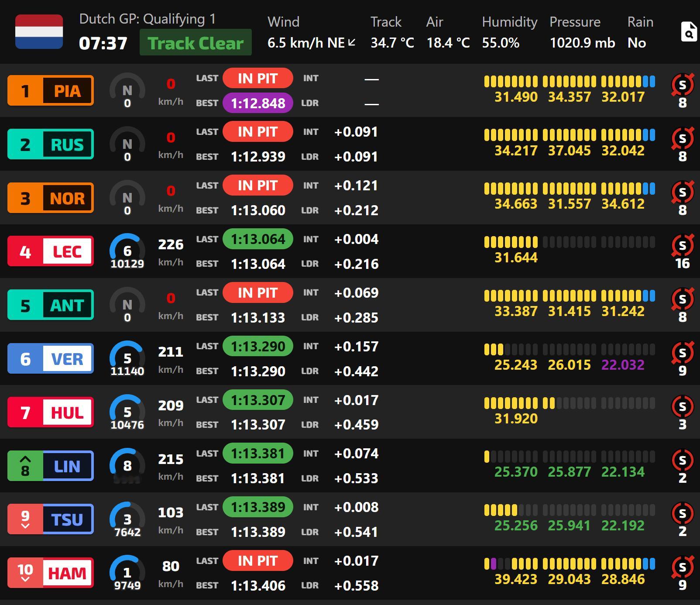Click PIA's sector one time 31.490
The height and width of the screenshot is (605, 700).
516,97
